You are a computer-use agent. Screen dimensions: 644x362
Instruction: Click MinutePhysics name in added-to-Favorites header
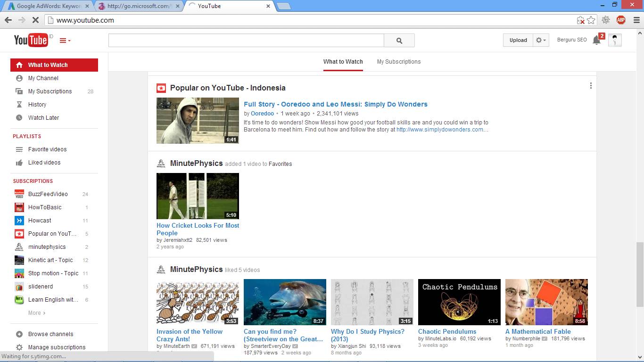click(x=196, y=164)
